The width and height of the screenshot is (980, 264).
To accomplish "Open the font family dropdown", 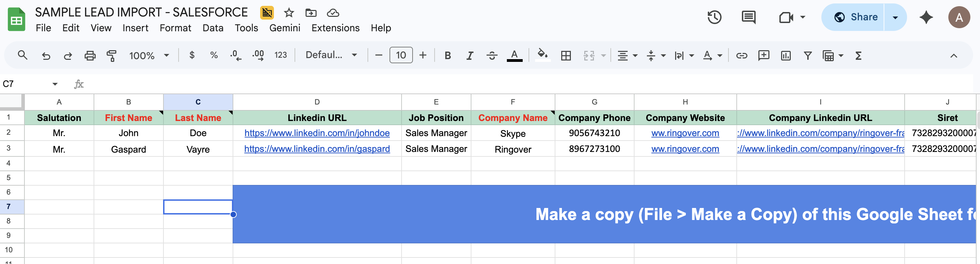I will 331,55.
